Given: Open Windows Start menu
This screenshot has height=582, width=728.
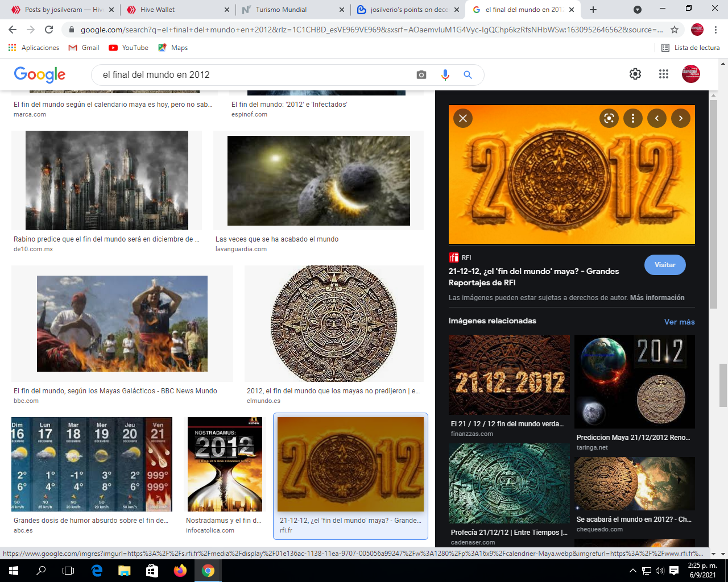Looking at the screenshot, I should point(14,571).
